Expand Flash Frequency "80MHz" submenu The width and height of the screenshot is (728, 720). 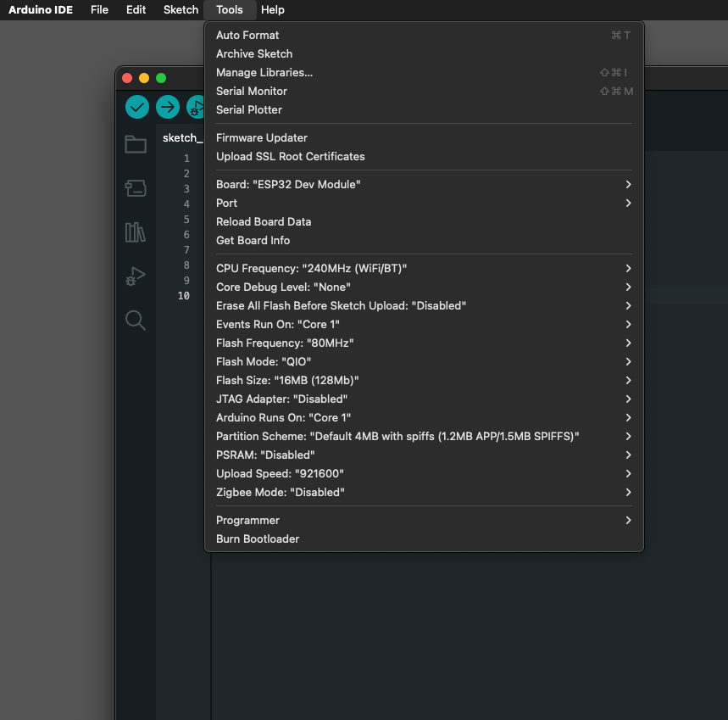424,343
